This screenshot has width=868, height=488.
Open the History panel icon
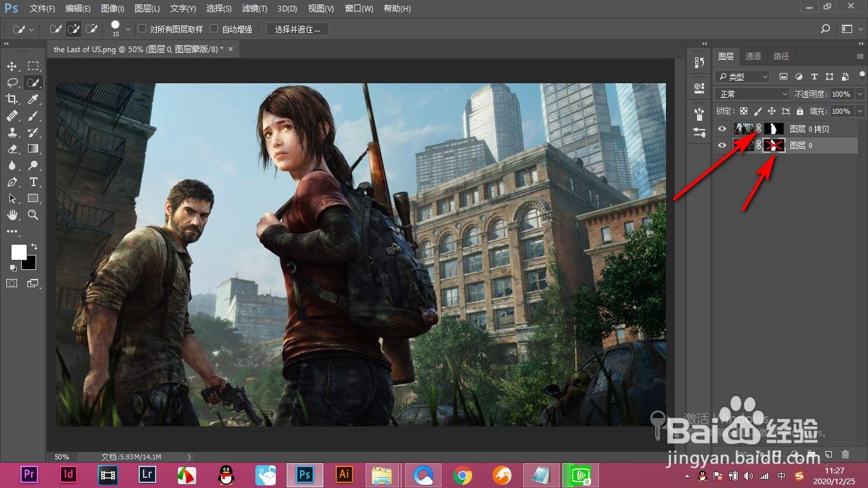pyautogui.click(x=700, y=62)
